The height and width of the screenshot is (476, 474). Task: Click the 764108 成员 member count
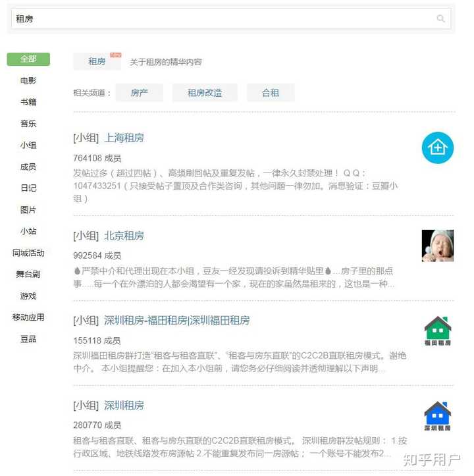(97, 158)
